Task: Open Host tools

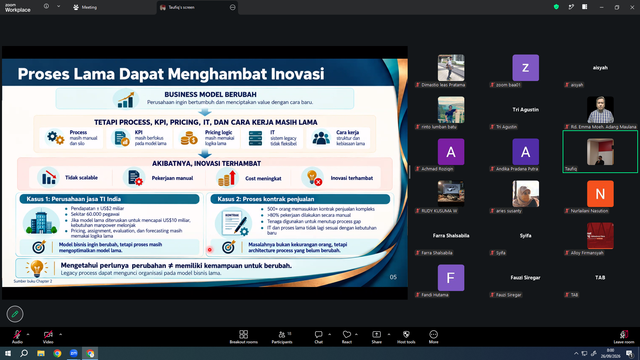Action: coord(406,337)
